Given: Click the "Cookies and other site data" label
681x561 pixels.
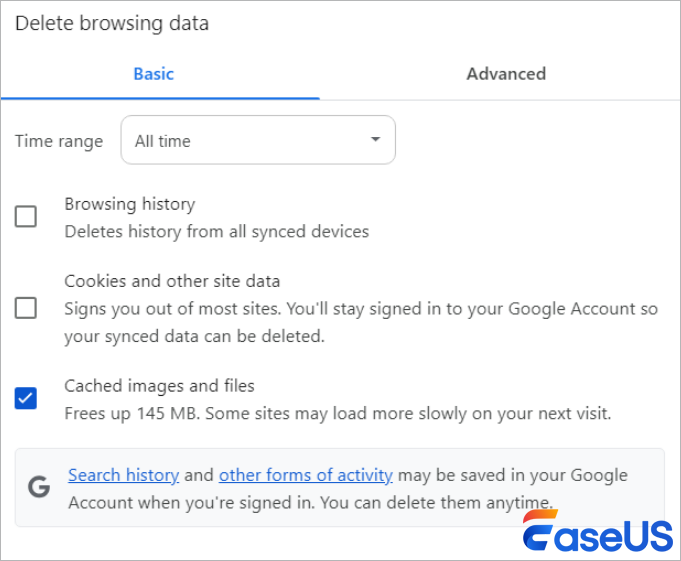Looking at the screenshot, I should pyautogui.click(x=172, y=281).
